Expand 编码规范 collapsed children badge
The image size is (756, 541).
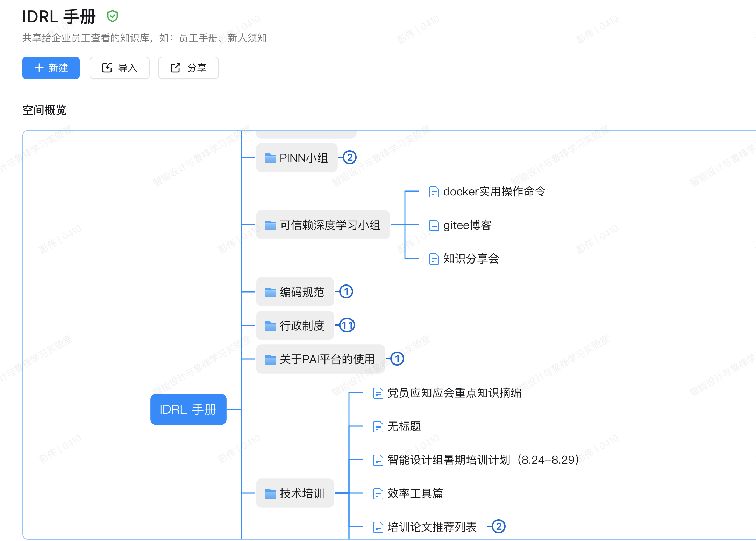click(x=346, y=292)
